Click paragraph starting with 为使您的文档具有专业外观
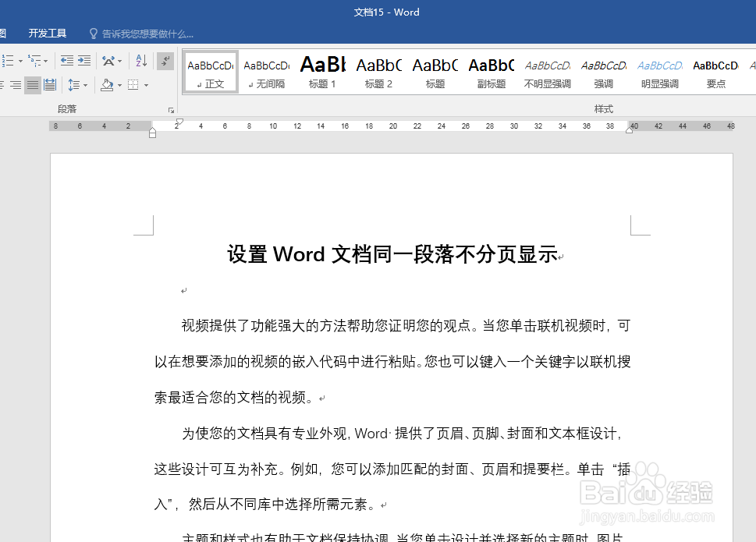The image size is (756, 542). click(392, 469)
